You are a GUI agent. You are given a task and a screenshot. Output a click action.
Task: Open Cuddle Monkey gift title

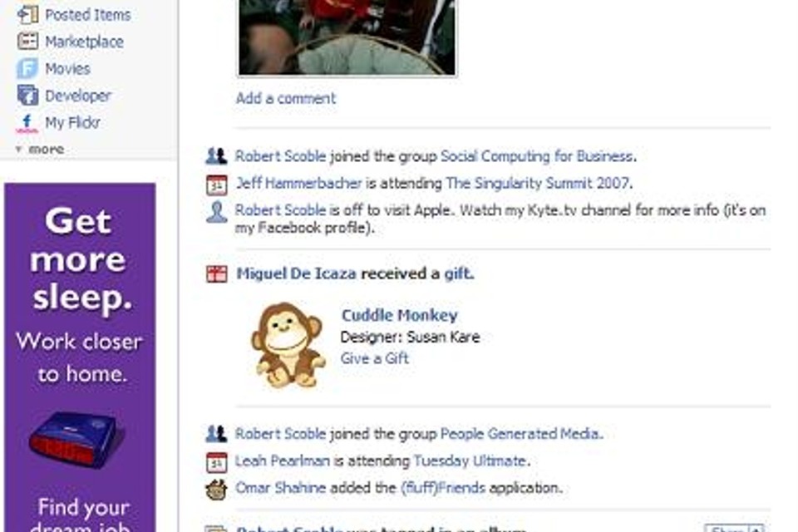click(400, 315)
